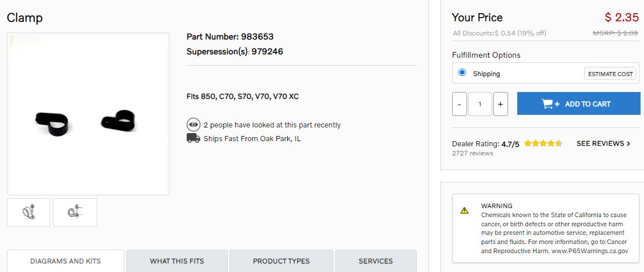Increase quantity with the plus button
The width and height of the screenshot is (644, 272).
point(500,104)
